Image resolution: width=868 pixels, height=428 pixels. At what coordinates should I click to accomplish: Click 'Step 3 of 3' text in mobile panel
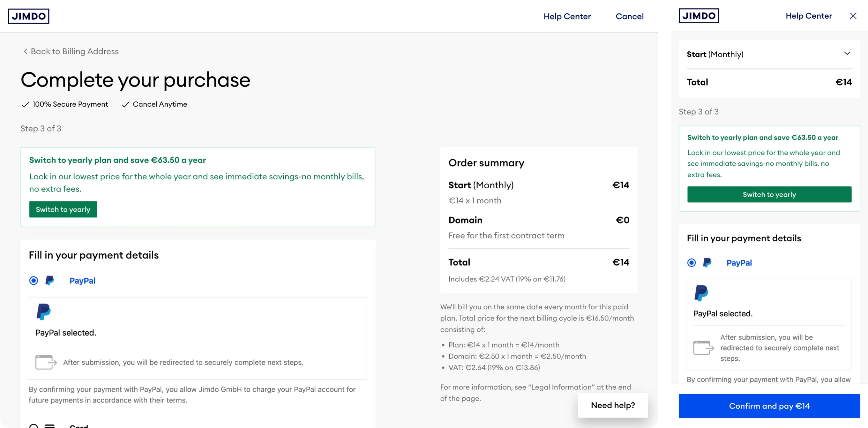(x=699, y=112)
